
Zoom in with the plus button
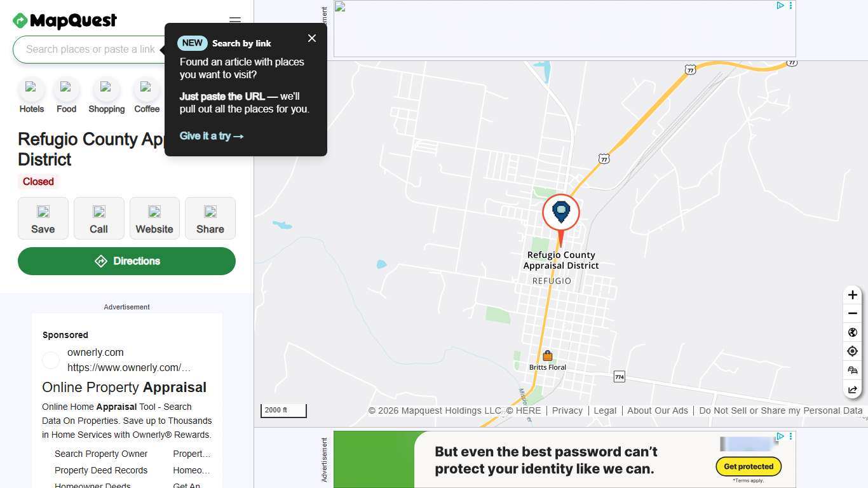(853, 295)
